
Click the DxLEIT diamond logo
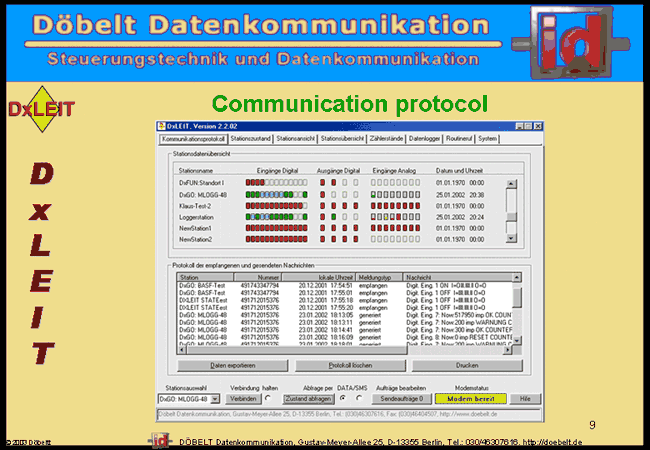pyautogui.click(x=41, y=109)
